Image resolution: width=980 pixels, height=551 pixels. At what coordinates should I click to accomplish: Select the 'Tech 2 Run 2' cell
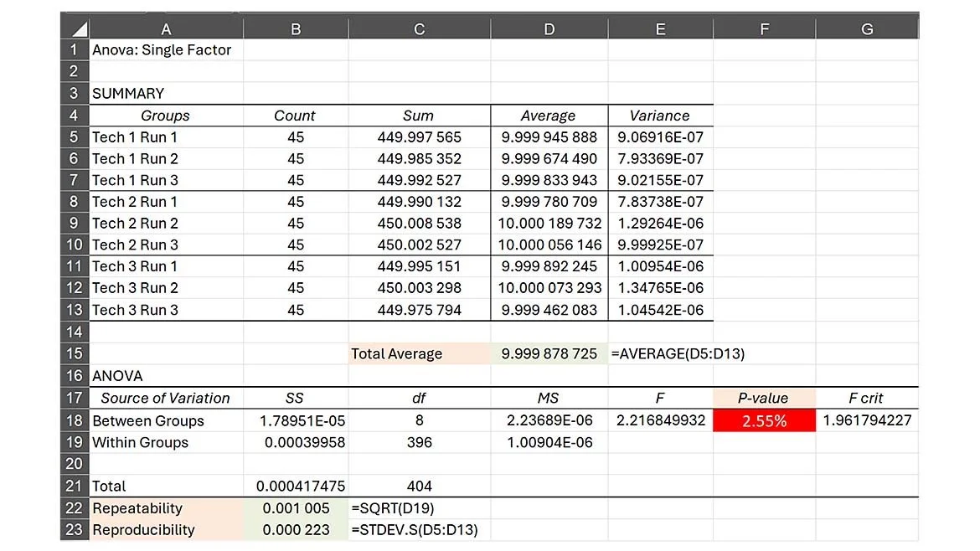(x=166, y=223)
